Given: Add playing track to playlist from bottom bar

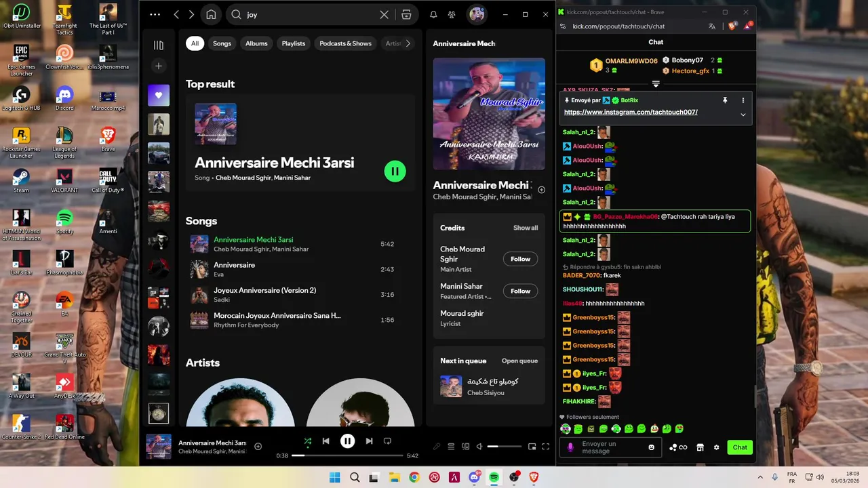Looking at the screenshot, I should click(258, 446).
